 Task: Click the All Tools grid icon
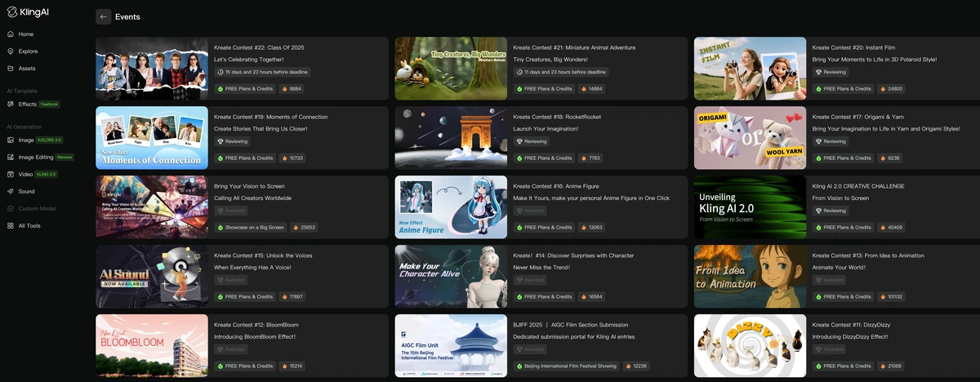(11, 226)
